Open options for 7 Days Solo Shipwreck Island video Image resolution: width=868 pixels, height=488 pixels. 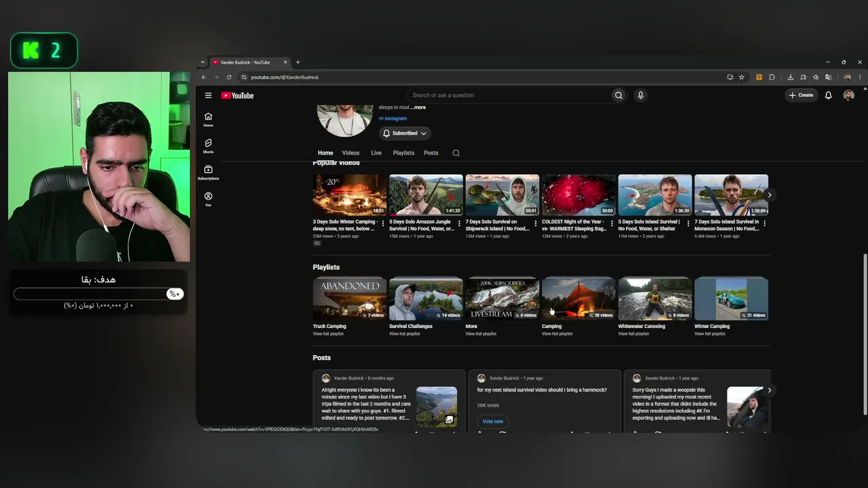[x=536, y=223]
